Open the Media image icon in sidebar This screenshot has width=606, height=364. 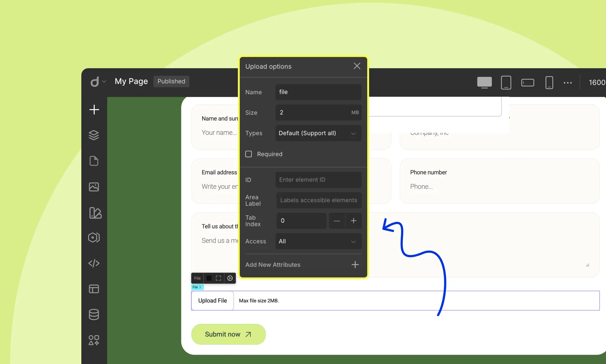click(94, 187)
